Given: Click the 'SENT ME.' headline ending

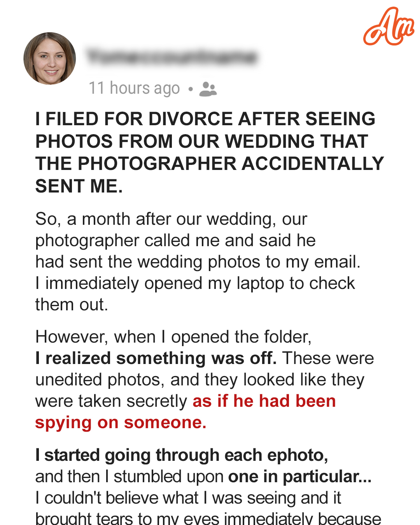Looking at the screenshot, I should pos(79,186).
